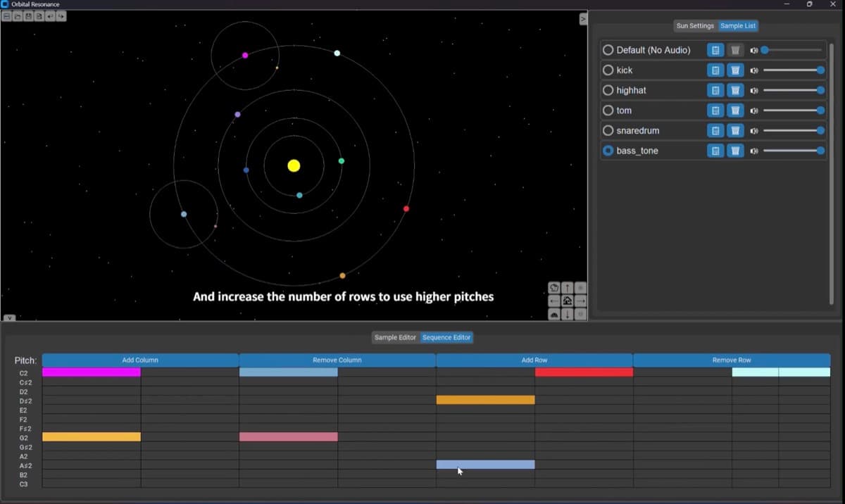Image resolution: width=845 pixels, height=504 pixels.
Task: Click the magenta planet with moon orbit
Action: pos(245,55)
